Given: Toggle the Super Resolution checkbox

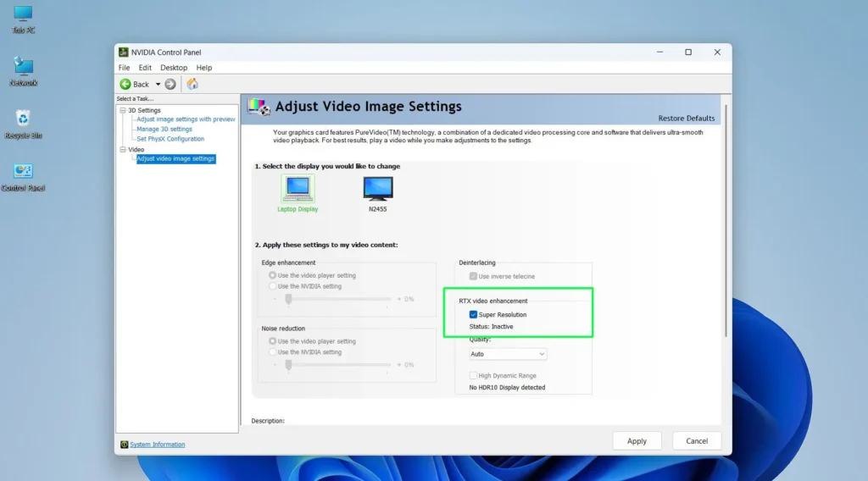Looking at the screenshot, I should 473,314.
